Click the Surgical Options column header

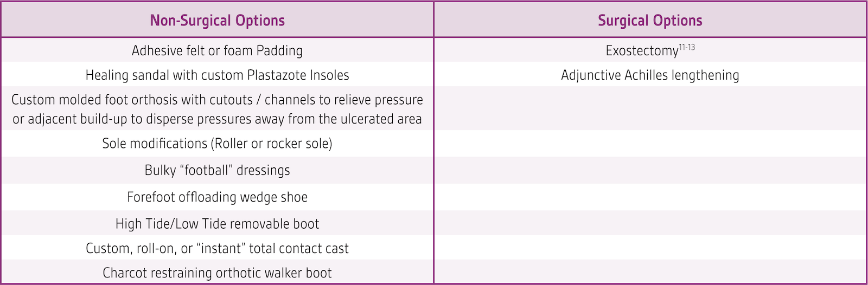click(650, 21)
